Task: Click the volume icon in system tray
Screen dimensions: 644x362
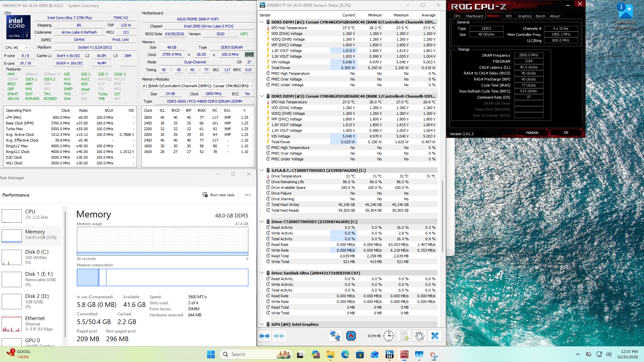Action: pyautogui.click(x=609, y=354)
